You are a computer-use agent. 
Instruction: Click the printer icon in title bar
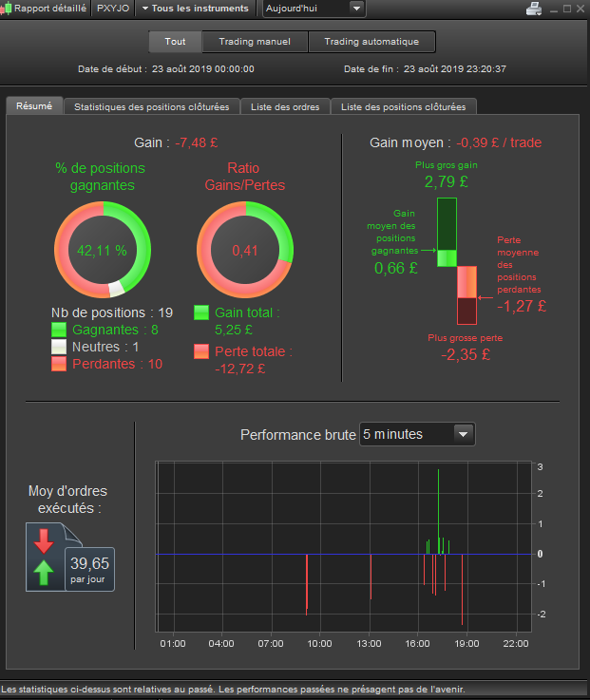point(534,9)
